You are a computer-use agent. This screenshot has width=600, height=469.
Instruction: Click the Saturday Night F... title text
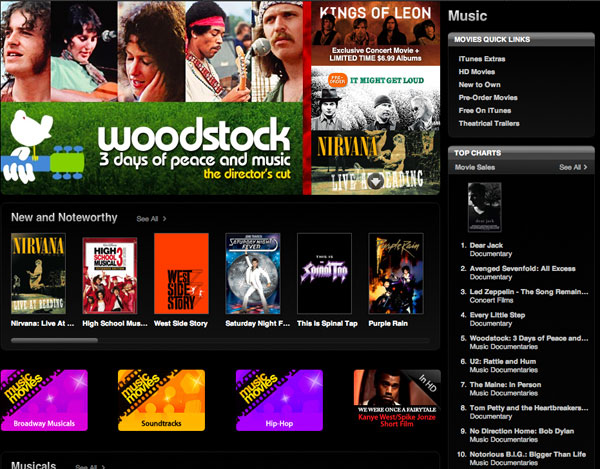click(x=258, y=323)
